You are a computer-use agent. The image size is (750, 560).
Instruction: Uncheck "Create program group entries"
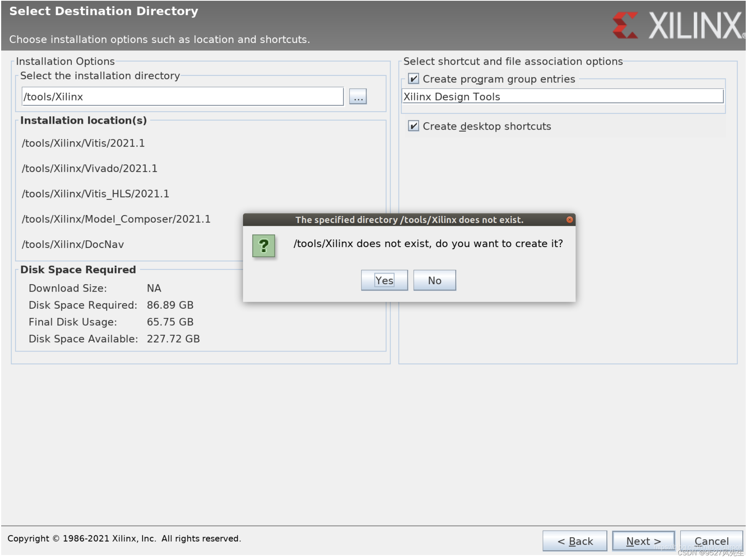pyautogui.click(x=413, y=79)
